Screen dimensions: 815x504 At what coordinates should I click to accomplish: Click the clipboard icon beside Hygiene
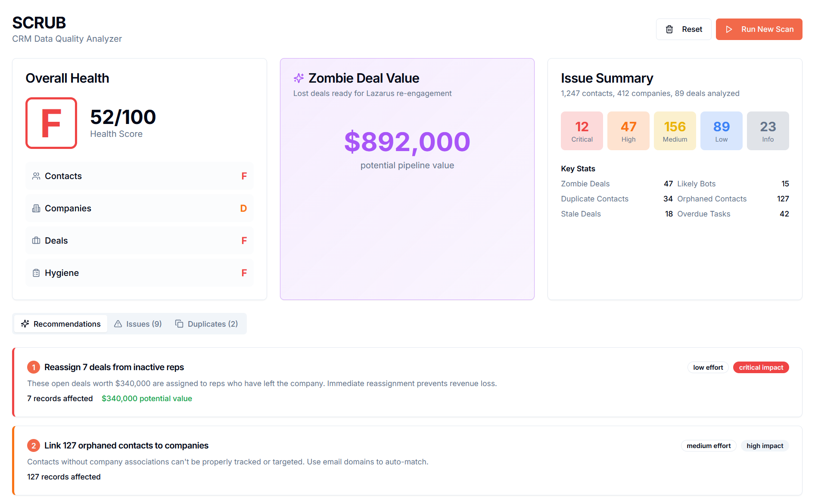[36, 272]
